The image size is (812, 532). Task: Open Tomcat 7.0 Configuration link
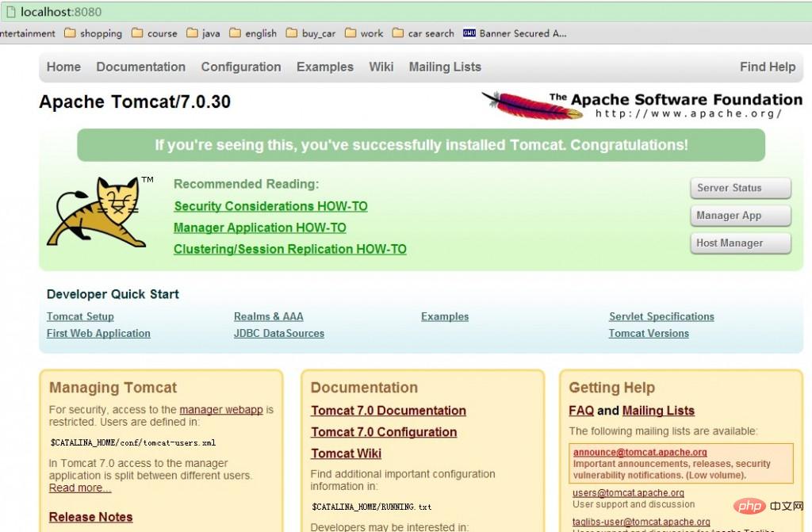coord(384,432)
